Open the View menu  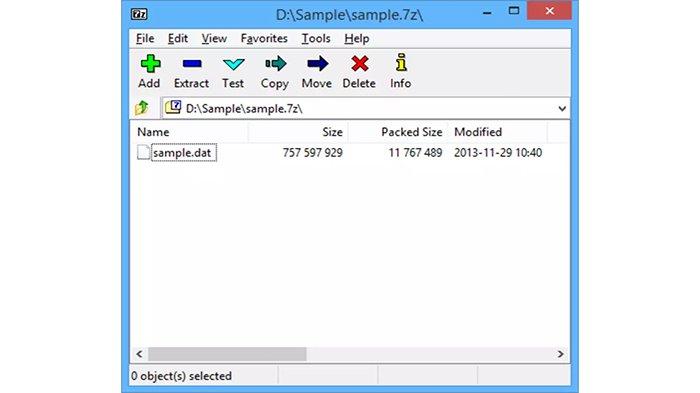[x=214, y=38]
